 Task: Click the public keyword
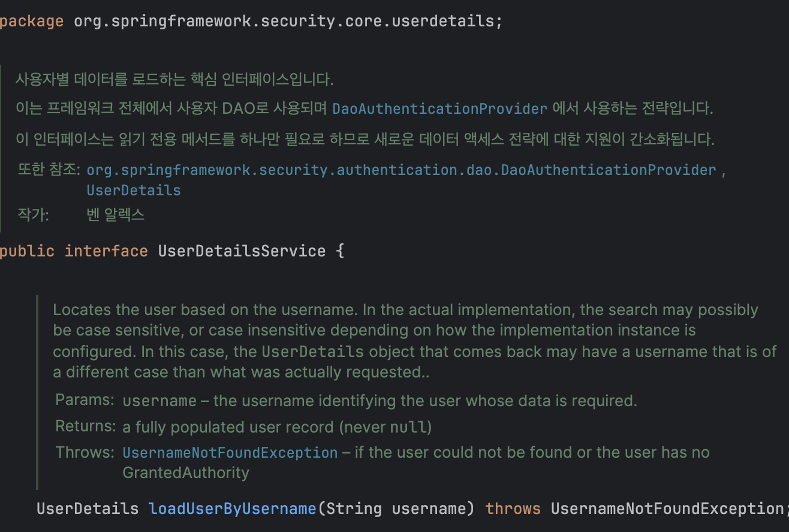click(27, 250)
